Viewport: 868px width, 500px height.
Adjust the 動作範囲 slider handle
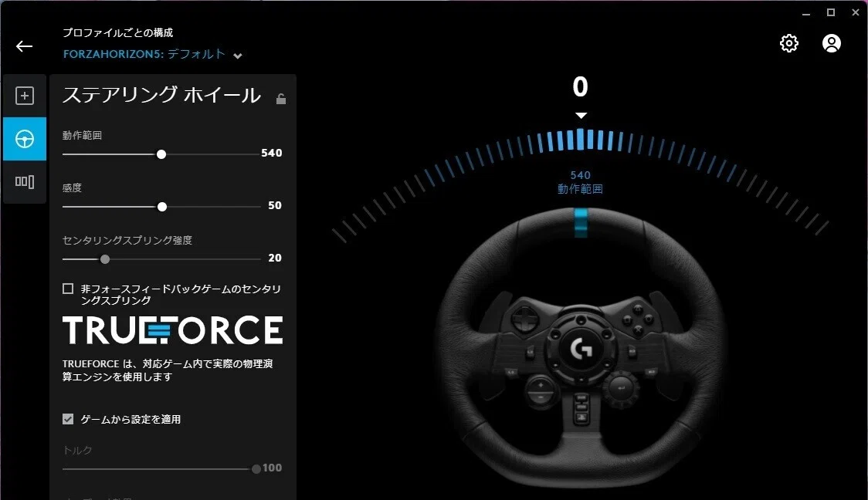tap(161, 154)
